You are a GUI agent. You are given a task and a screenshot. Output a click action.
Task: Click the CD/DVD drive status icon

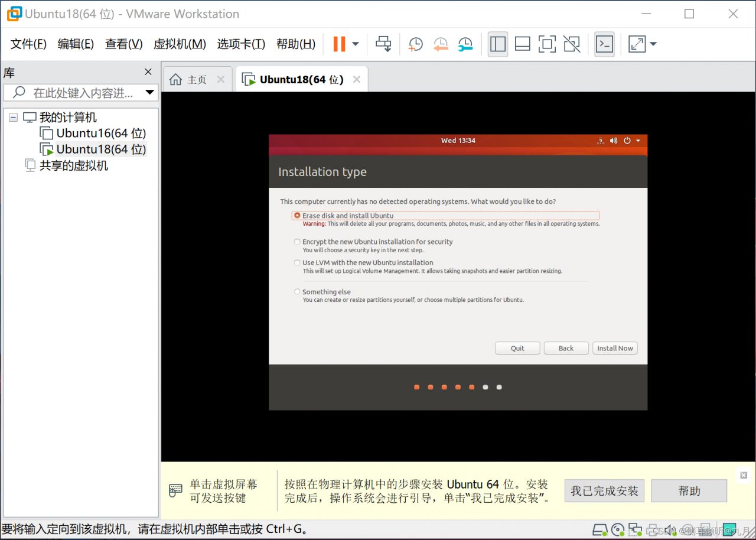pos(618,529)
